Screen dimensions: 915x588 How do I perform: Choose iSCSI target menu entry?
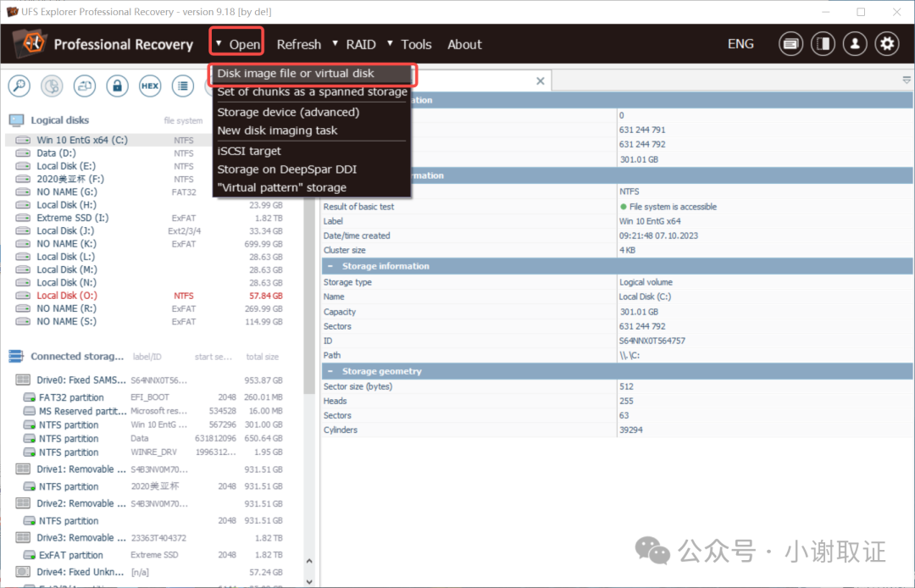312,151
